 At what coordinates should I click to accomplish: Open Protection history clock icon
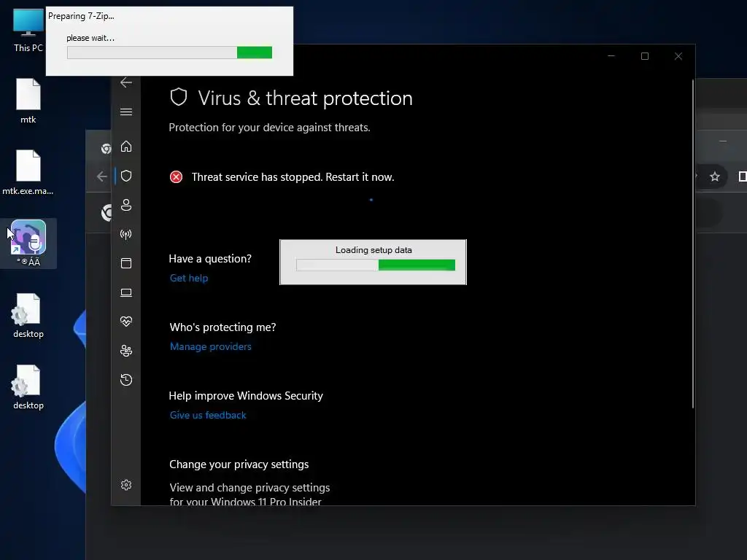coord(125,379)
